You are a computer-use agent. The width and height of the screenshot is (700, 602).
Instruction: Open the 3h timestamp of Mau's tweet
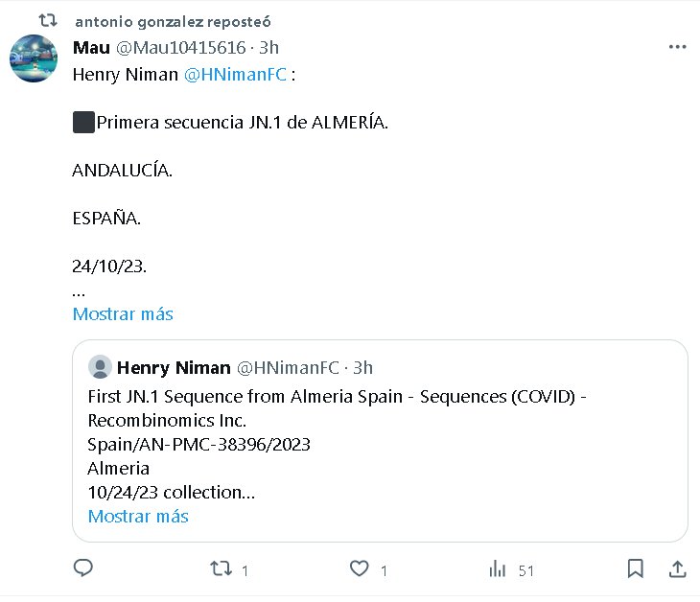coord(268,47)
